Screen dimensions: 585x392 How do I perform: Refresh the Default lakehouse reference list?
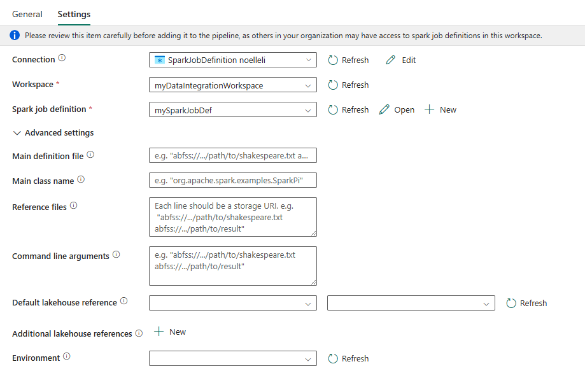tap(526, 304)
